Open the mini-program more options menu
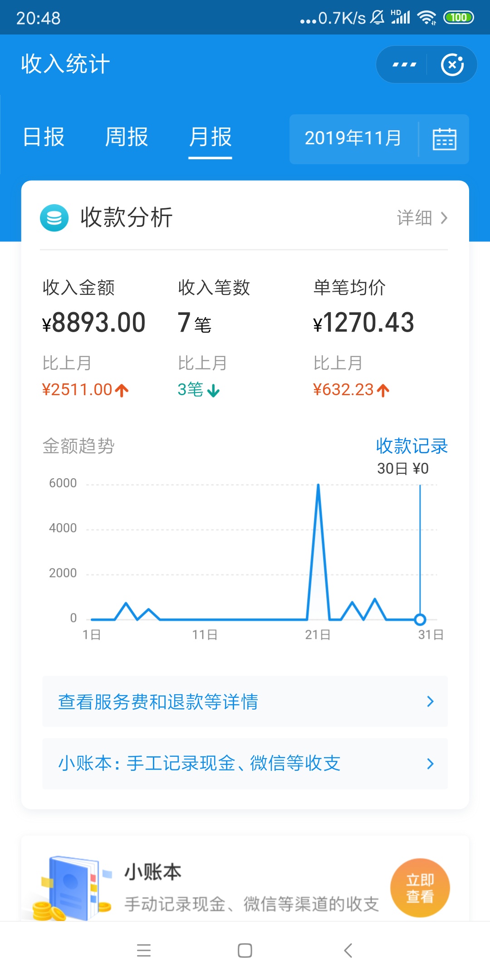 (x=404, y=64)
